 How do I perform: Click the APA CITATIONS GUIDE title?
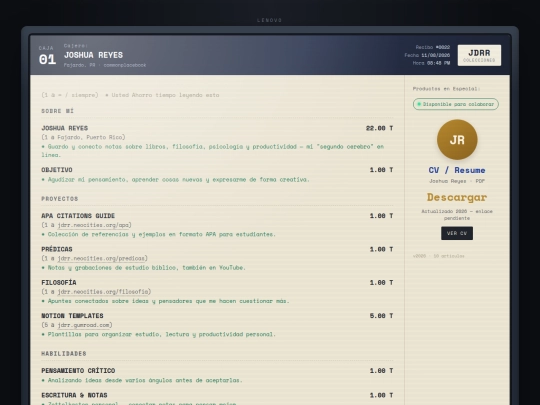pos(78,216)
